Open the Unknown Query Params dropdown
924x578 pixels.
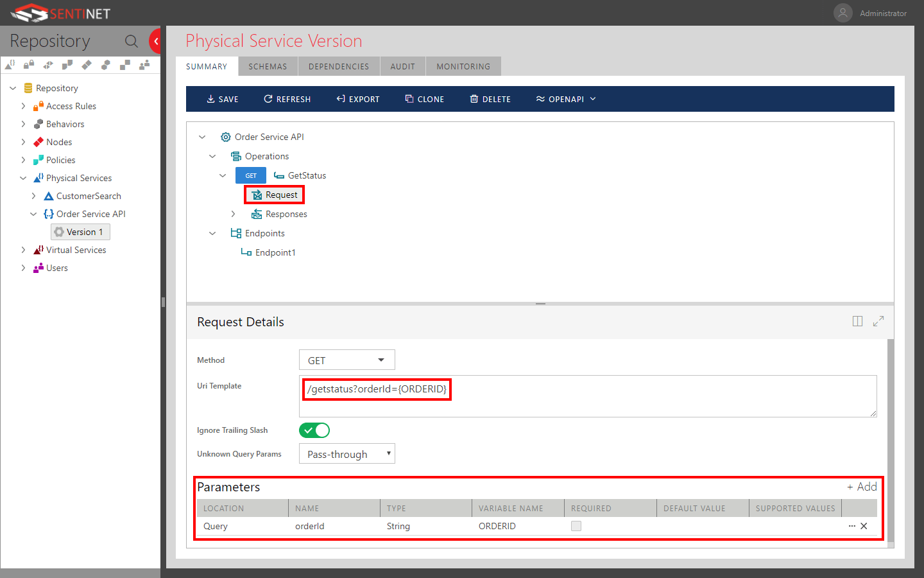click(x=347, y=454)
